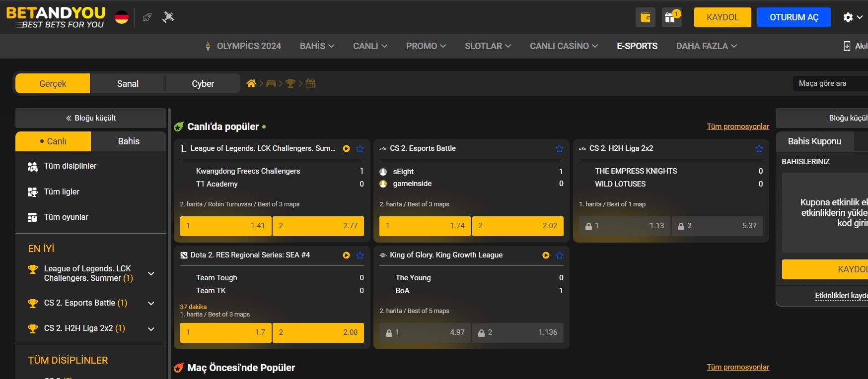868x379 pixels.
Task: Open the SLOTLAR dropdown menu
Action: click(x=488, y=46)
